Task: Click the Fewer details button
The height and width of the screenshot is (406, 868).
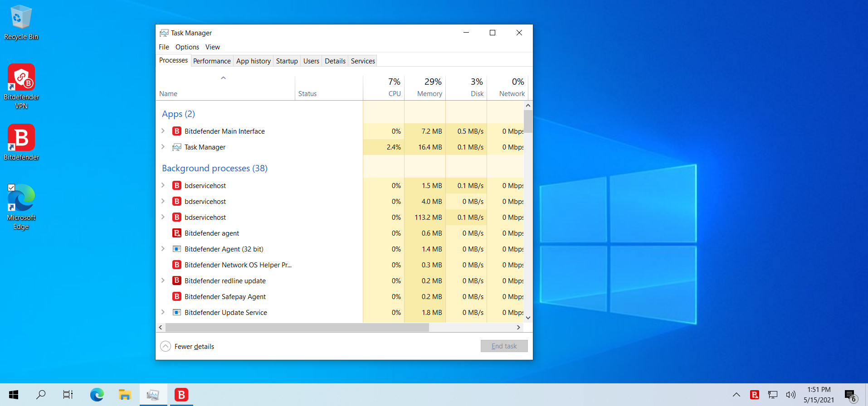Action: (187, 346)
